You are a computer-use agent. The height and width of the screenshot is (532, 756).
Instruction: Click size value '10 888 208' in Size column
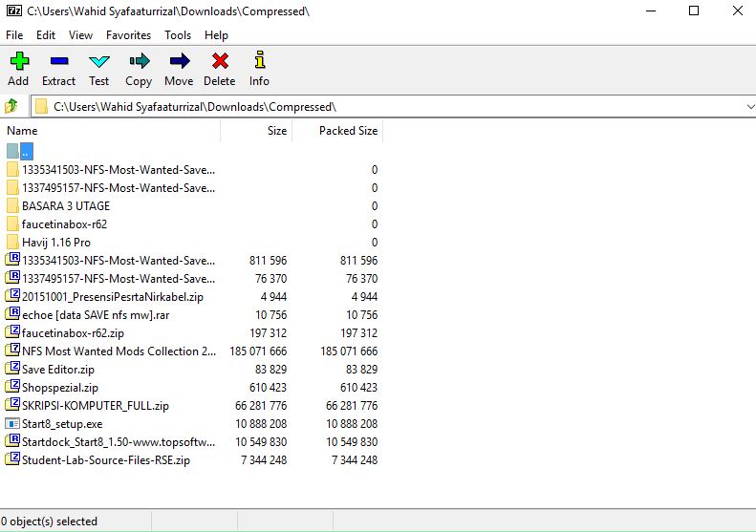(261, 424)
